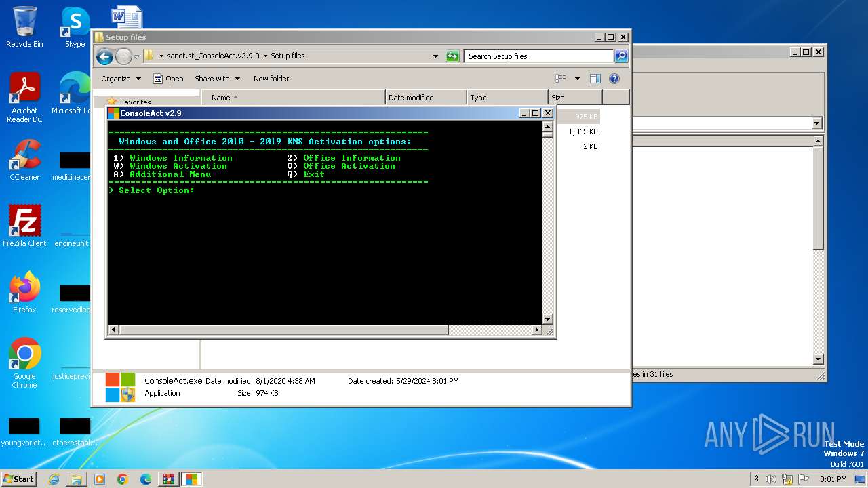Screen dimensions: 868x488
Task: Click the ConsoleAct horizontal scrollbar thumb
Action: (x=283, y=330)
